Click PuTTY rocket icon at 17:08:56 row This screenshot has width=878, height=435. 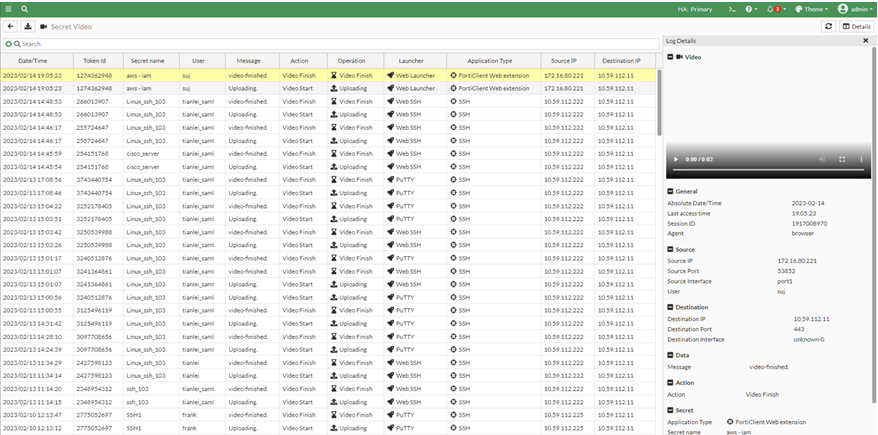coord(390,180)
